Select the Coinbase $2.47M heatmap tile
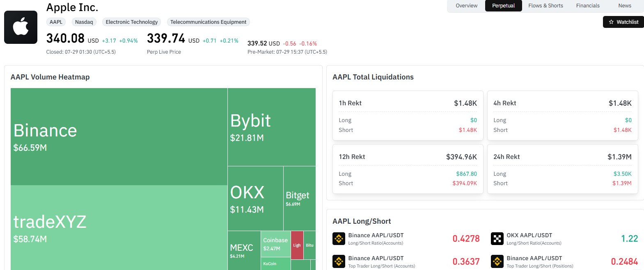This screenshot has height=270, width=644. click(275, 244)
